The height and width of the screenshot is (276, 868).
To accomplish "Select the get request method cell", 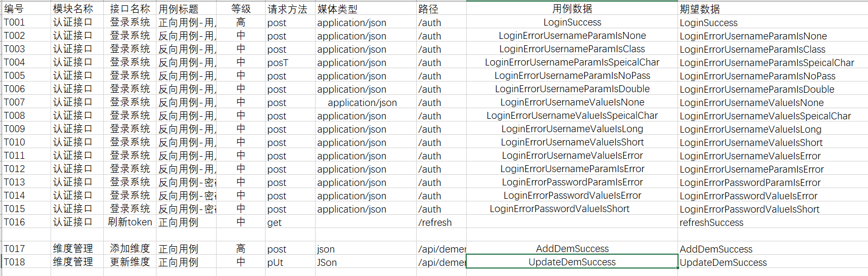I will 274,222.
